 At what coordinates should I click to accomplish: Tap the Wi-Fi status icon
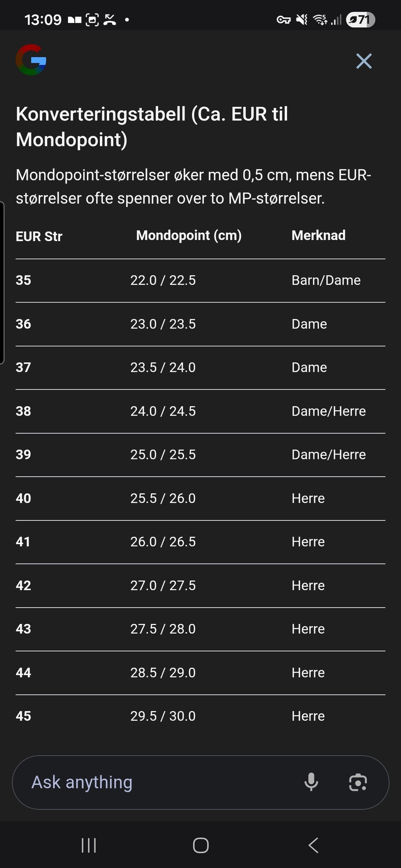coord(320,19)
